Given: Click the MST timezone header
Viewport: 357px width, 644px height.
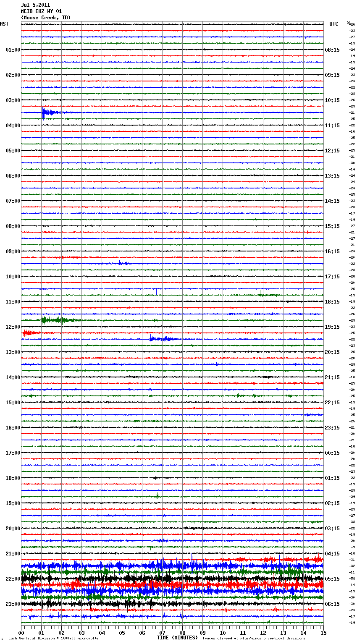Looking at the screenshot, I should (4, 24).
